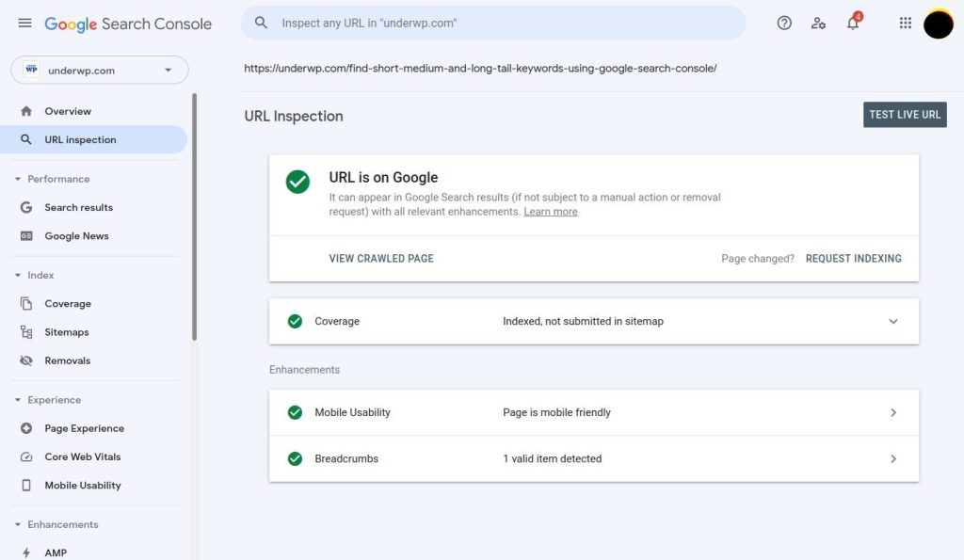Click VIEW CRAWLED PAGE
964x560 pixels.
pyautogui.click(x=381, y=259)
